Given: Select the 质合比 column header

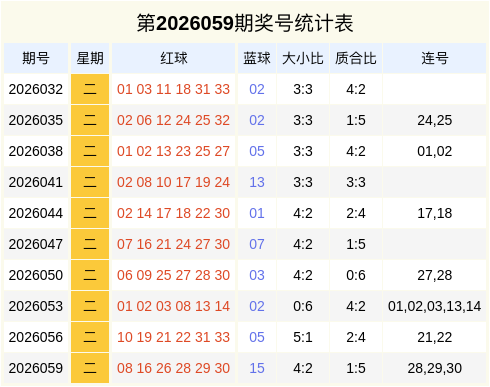Looking at the screenshot, I should [356, 58].
